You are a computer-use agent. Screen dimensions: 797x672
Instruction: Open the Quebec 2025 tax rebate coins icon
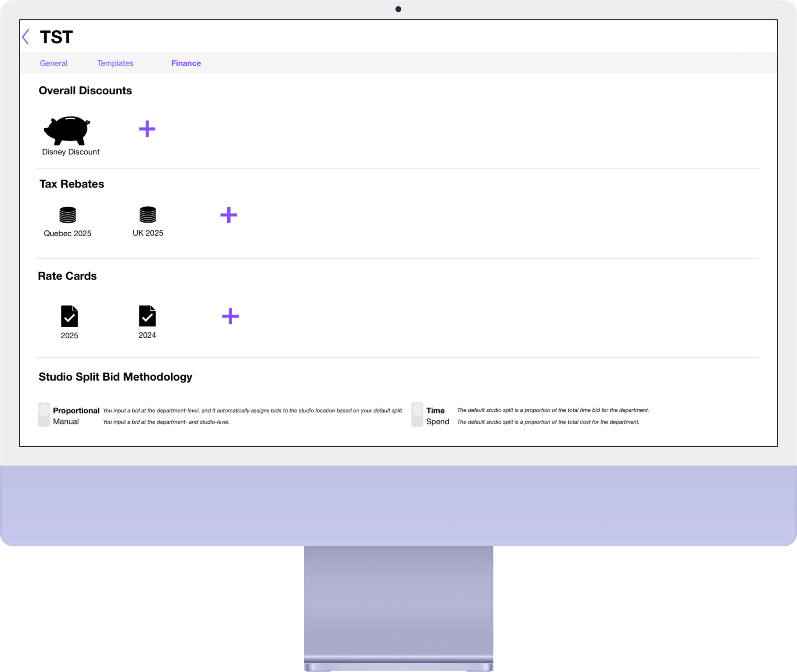point(68,215)
